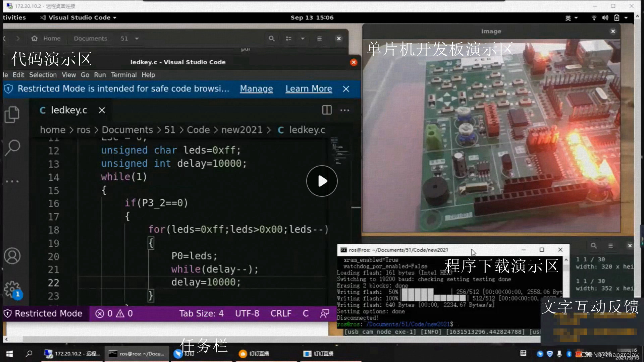Open the Accounts icon in activity bar
The width and height of the screenshot is (644, 362).
click(12, 256)
